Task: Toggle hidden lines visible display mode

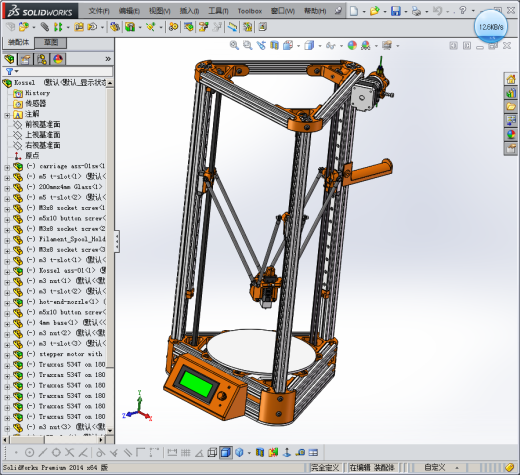Action: point(212,453)
